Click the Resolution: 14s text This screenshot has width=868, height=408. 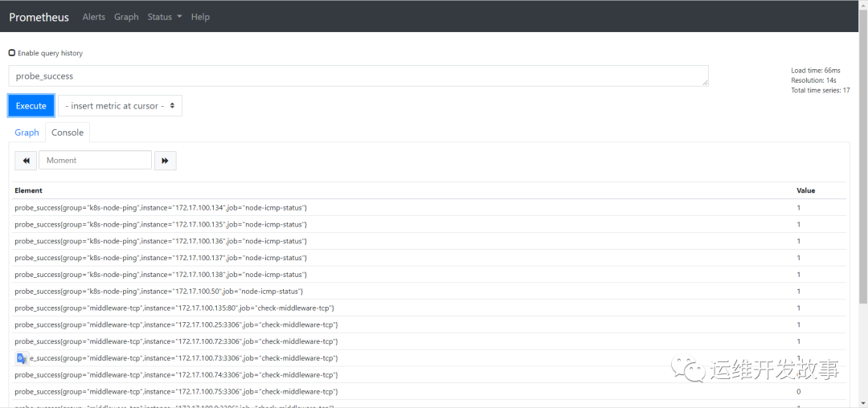pyautogui.click(x=812, y=80)
